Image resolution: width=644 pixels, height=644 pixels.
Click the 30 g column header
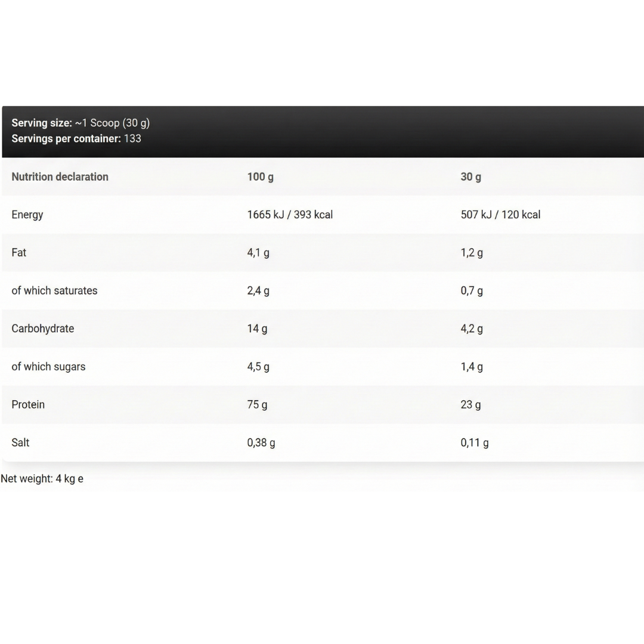point(470,177)
